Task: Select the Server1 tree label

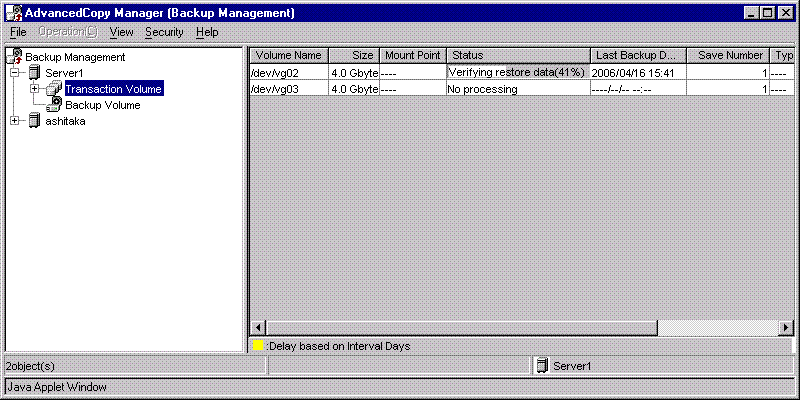Action: tap(64, 73)
